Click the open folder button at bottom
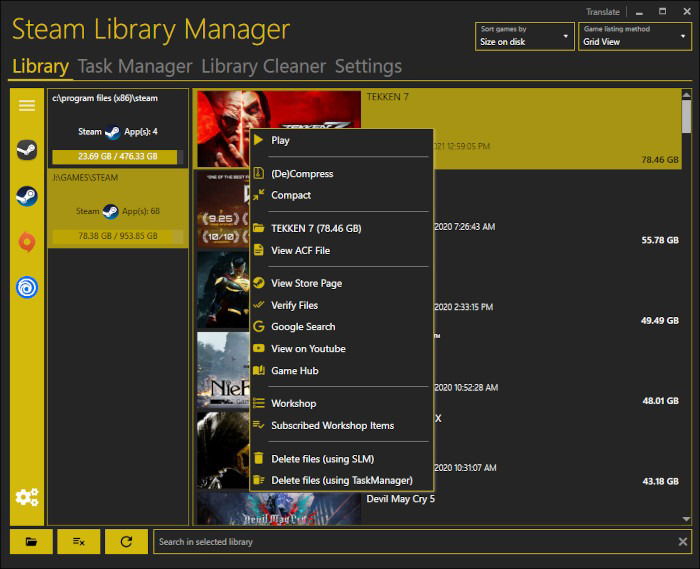This screenshot has height=569, width=700. click(x=31, y=541)
